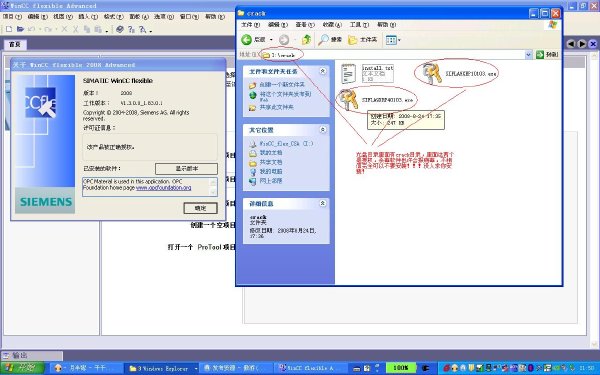The height and width of the screenshot is (375, 600).
Task: Open My Documents link in Other Places
Action: click(271, 153)
